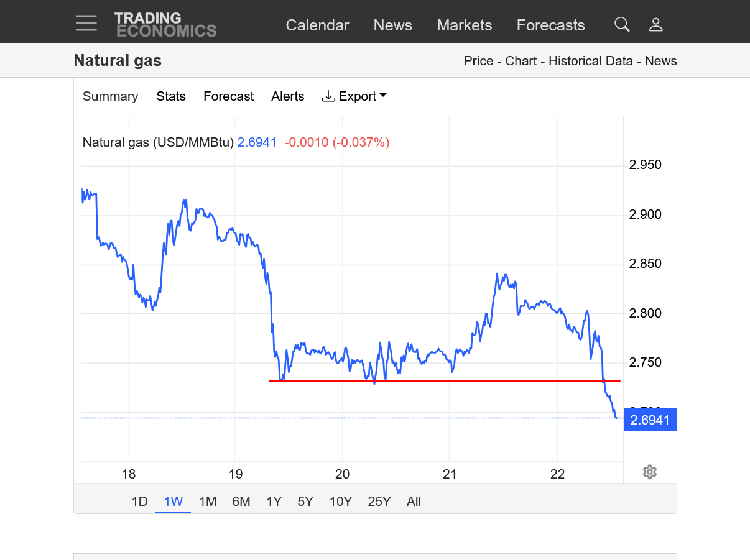
Task: Expand the Export dropdown
Action: [x=354, y=96]
